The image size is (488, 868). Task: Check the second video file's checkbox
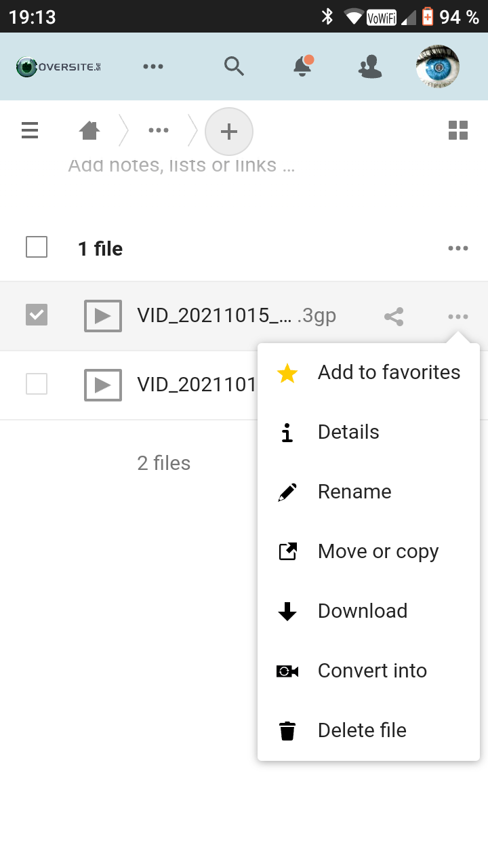pos(37,384)
